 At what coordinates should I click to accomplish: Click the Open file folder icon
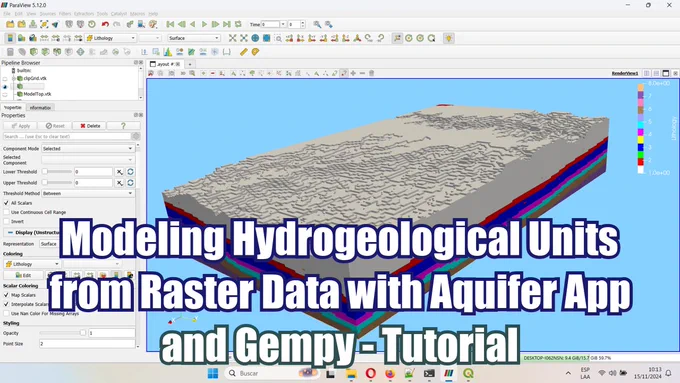10,24
